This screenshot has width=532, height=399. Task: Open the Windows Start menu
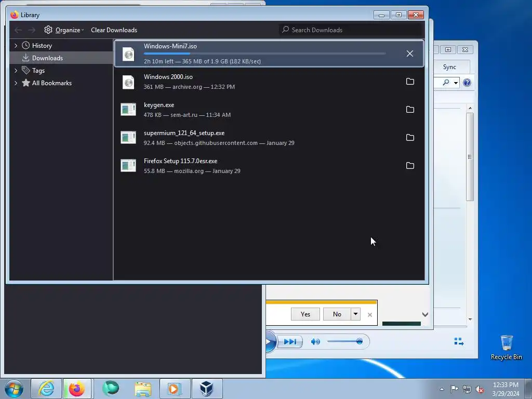point(14,389)
